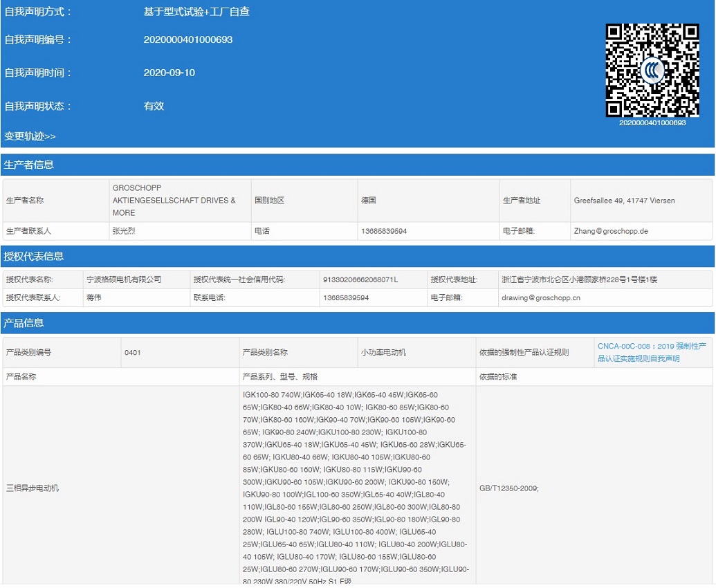
Task: Click the product category name 小功率电动机
Action: (x=383, y=352)
